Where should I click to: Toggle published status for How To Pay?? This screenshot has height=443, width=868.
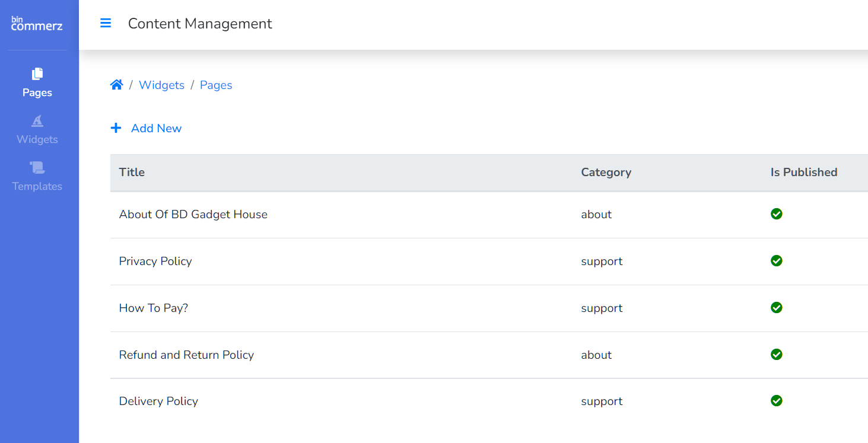click(776, 308)
